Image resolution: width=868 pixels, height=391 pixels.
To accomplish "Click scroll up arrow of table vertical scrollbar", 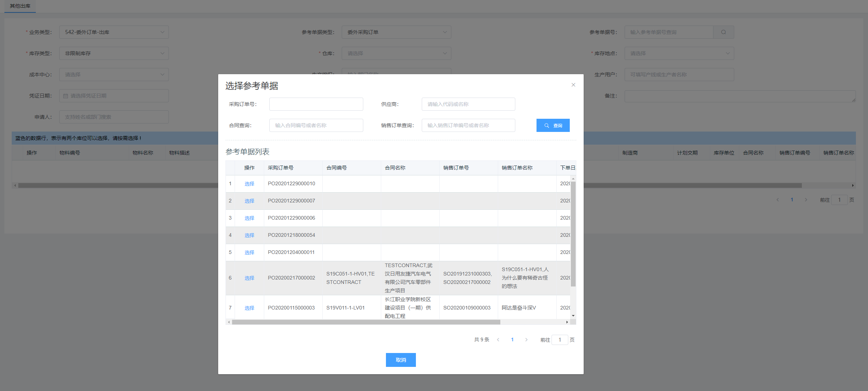I will [573, 179].
